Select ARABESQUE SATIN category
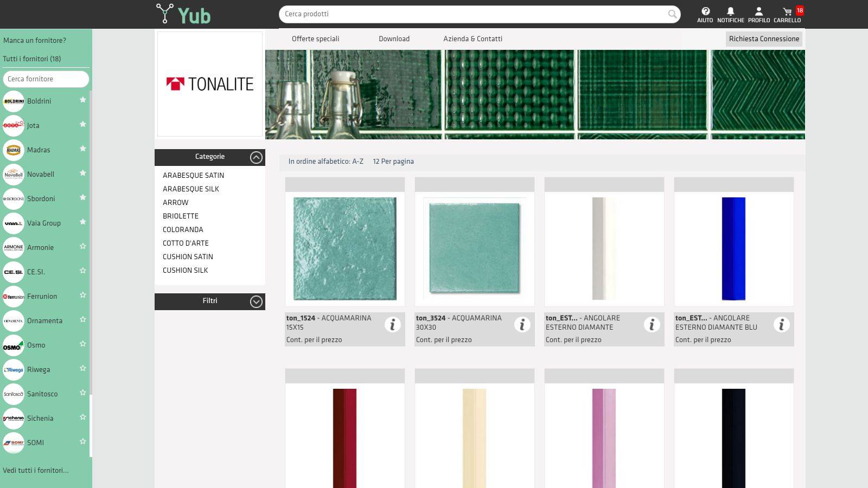The height and width of the screenshot is (488, 868). 193,176
